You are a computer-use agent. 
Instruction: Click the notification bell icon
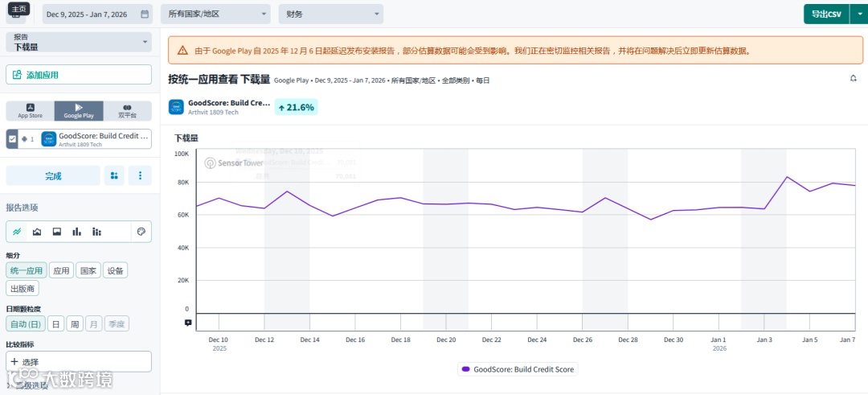coord(853,79)
